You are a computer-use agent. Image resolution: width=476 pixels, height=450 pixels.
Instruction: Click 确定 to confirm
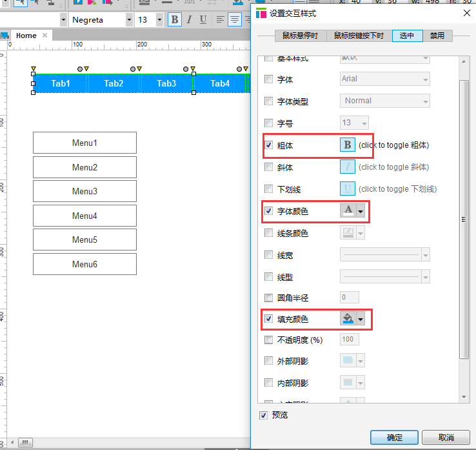[x=394, y=437]
